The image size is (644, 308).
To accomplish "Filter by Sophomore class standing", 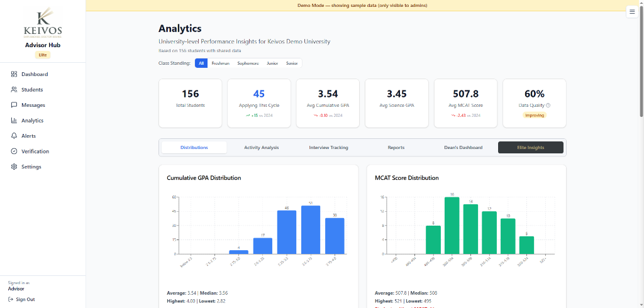I will click(x=248, y=63).
